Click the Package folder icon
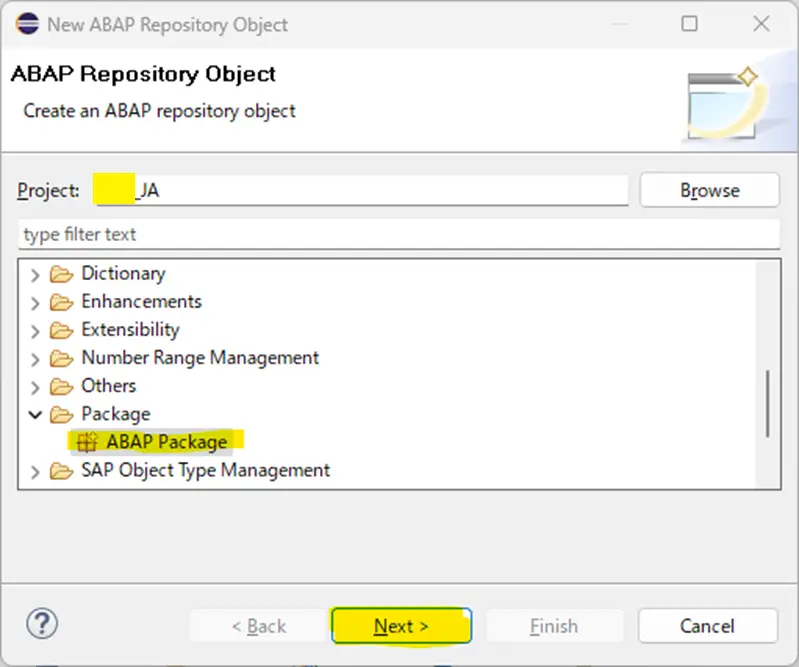The image size is (799, 667). click(61, 414)
